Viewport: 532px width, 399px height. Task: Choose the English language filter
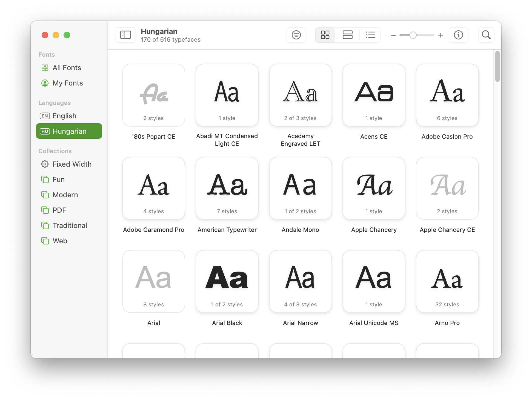(x=69, y=116)
